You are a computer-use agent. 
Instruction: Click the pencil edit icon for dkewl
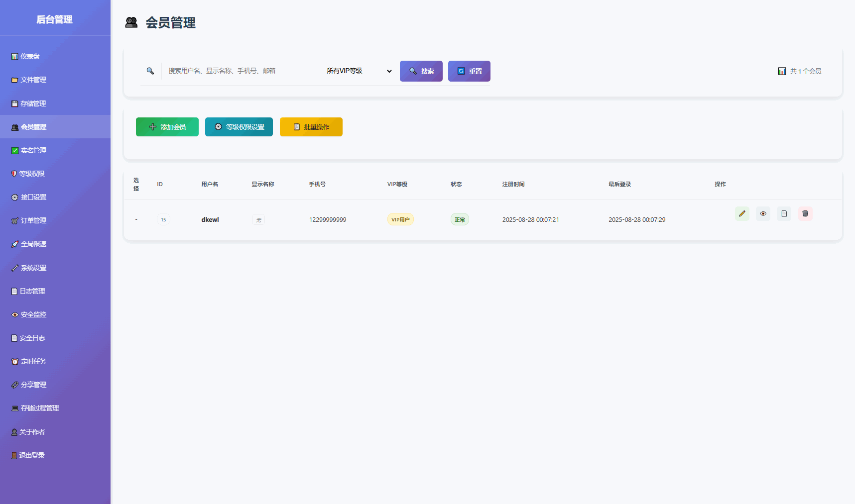click(x=742, y=214)
